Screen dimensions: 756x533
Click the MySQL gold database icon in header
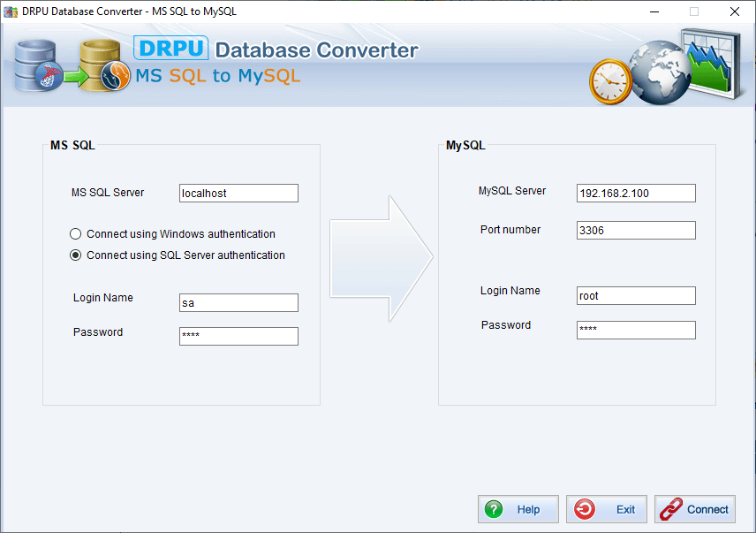(x=105, y=66)
